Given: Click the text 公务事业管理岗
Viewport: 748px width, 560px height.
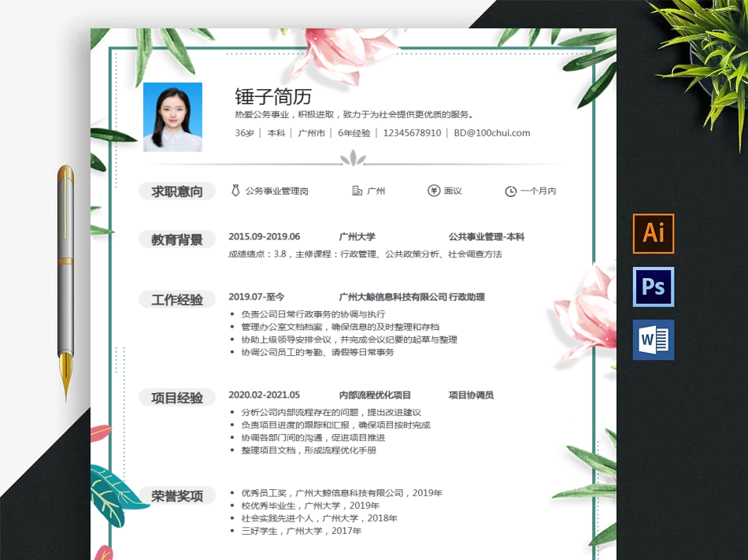Looking at the screenshot, I should tap(276, 191).
